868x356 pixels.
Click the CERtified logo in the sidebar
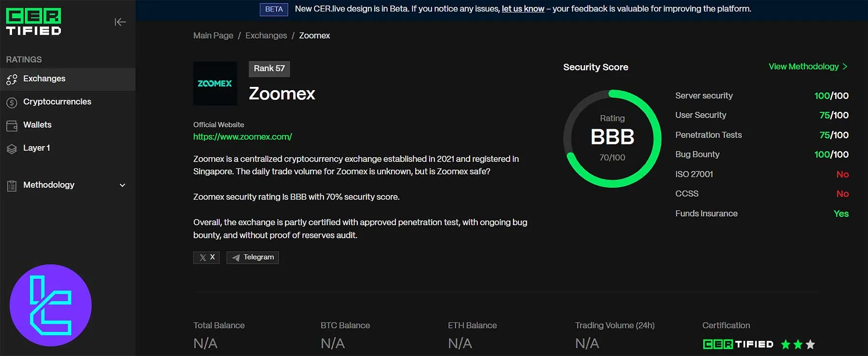33,22
